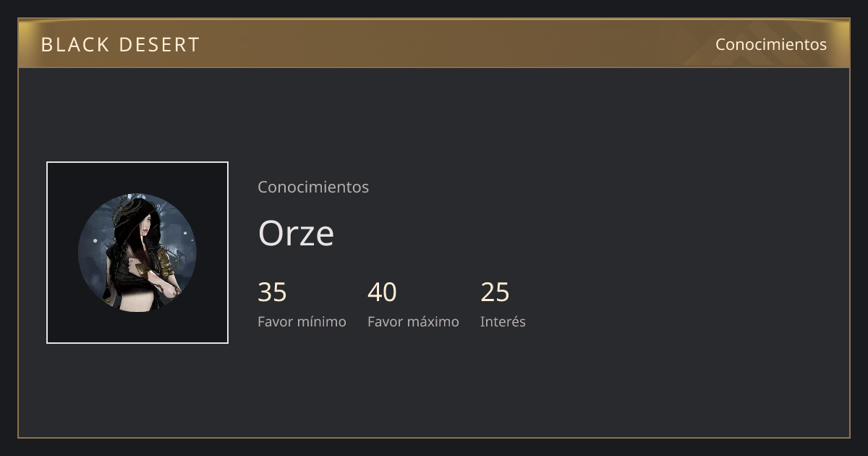Click the circular hooded character image
Viewport: 868px width, 456px height.
tap(137, 253)
